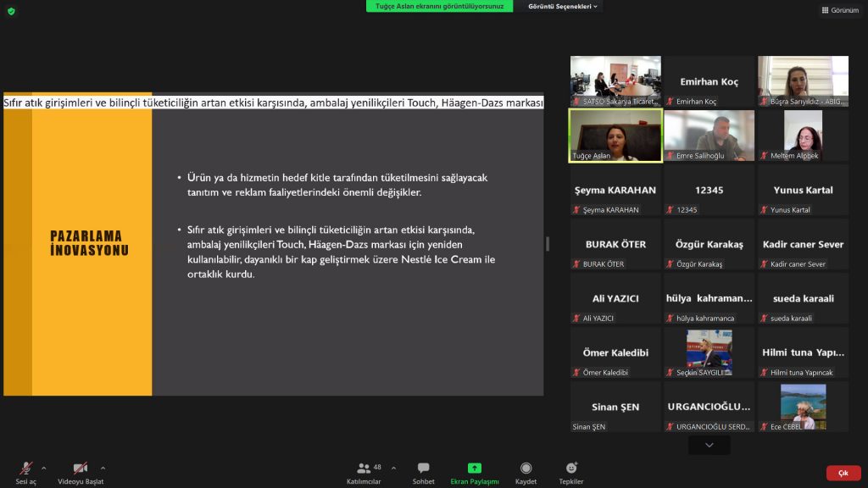Select Tuğçe Aslan's video thumbnail
This screenshot has width=868, height=488.
(x=615, y=136)
